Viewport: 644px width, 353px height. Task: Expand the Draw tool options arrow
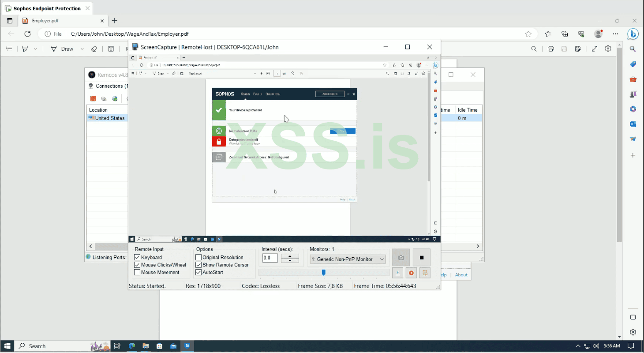(82, 49)
